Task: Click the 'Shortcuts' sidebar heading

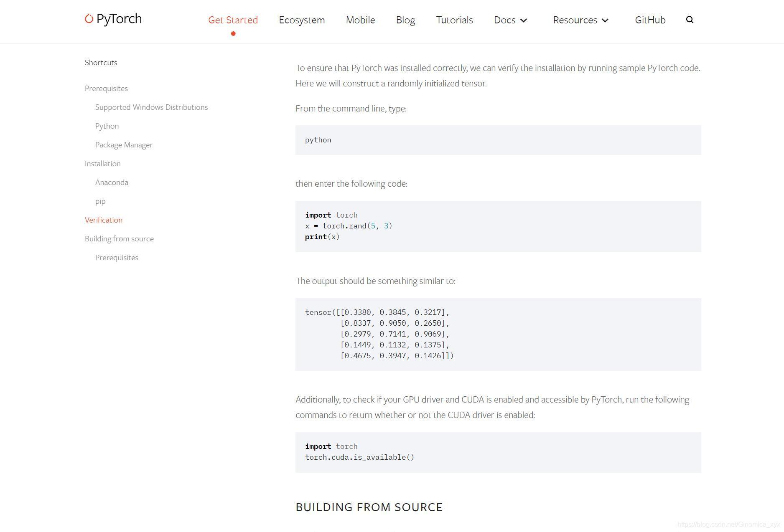Action: click(x=101, y=63)
